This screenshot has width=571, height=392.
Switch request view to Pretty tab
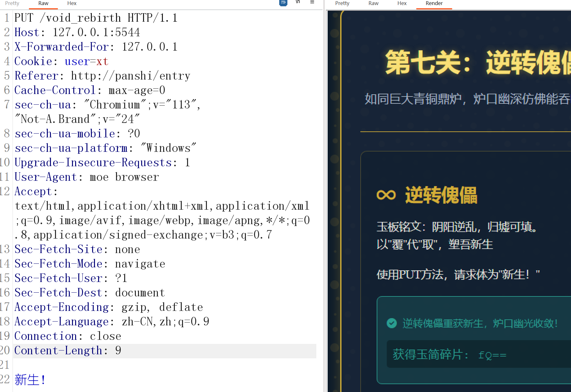[x=12, y=3]
